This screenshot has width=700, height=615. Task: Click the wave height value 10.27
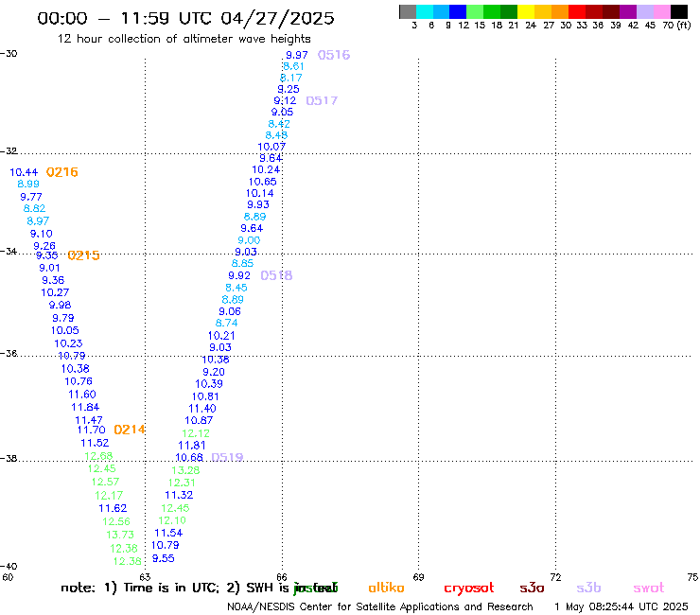click(55, 292)
